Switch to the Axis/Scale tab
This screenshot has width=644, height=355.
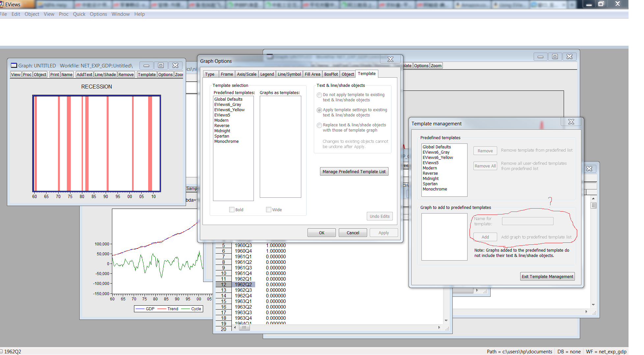click(247, 74)
